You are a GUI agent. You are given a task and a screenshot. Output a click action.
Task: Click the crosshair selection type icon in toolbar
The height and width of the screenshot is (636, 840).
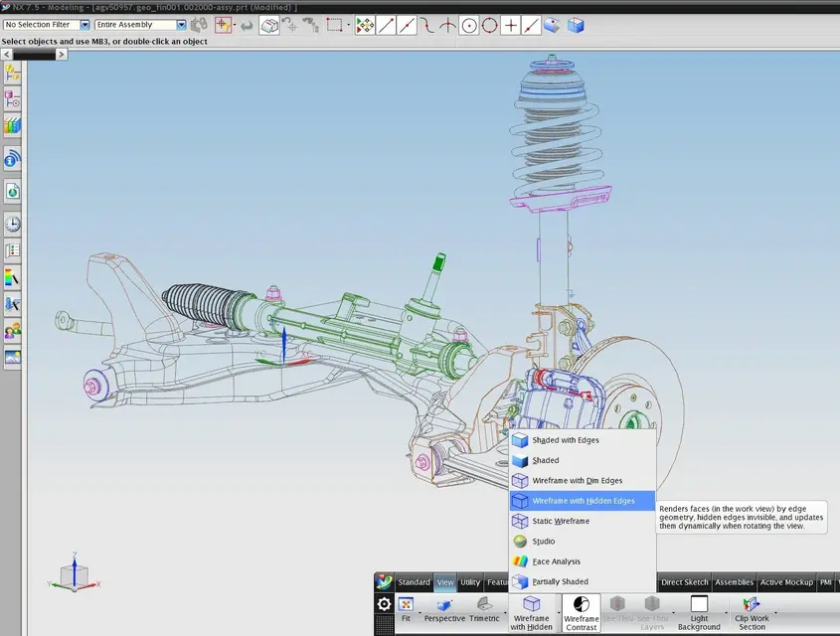click(223, 25)
